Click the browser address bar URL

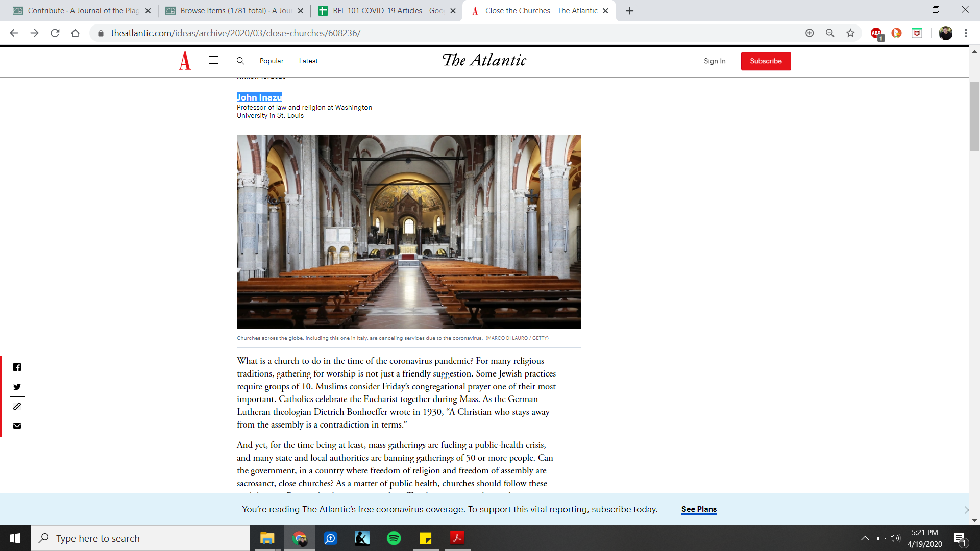point(236,33)
